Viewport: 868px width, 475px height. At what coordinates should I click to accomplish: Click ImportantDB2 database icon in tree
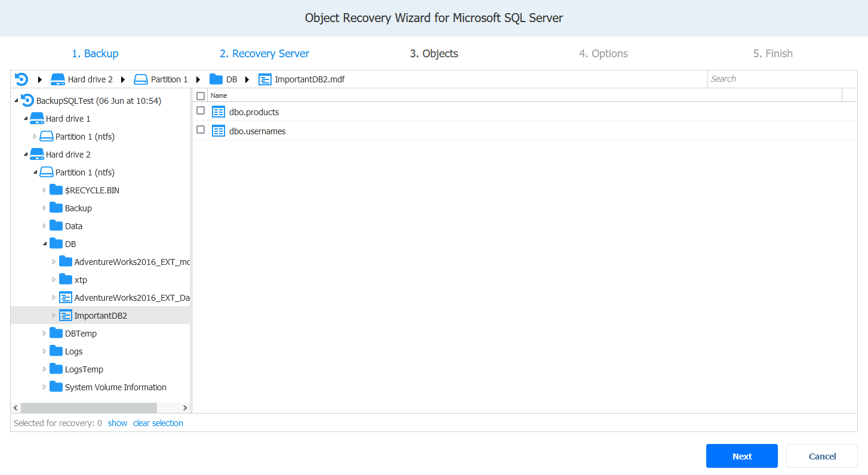click(x=66, y=315)
